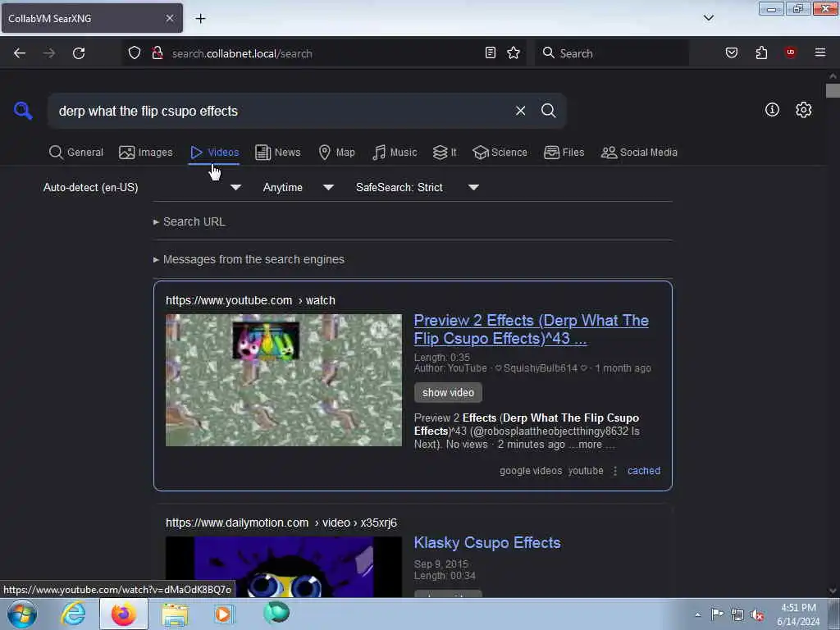The image size is (840, 630).
Task: Open the Windows Start menu
Action: coord(22,614)
